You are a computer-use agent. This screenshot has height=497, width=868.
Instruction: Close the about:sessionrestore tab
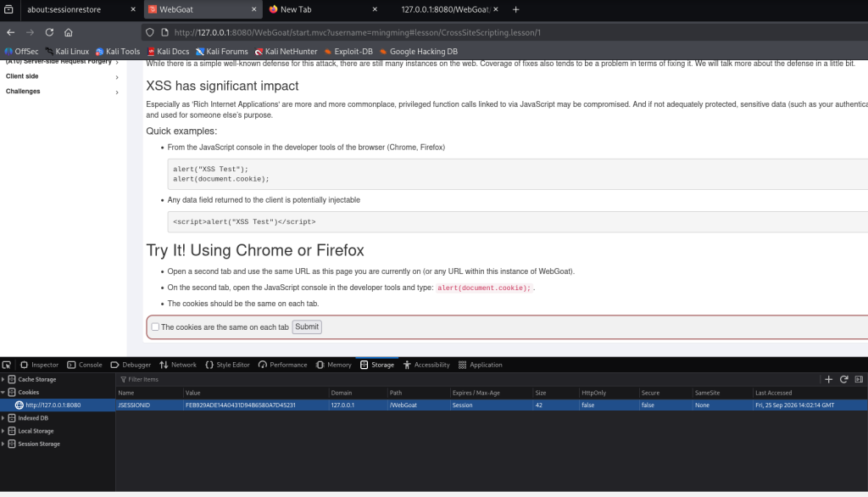pos(133,9)
